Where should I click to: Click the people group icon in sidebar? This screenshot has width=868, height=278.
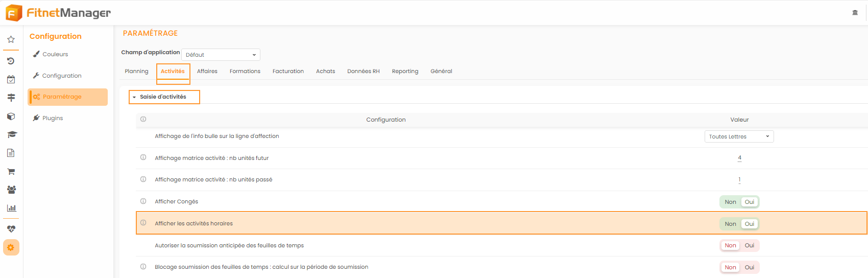point(11,190)
